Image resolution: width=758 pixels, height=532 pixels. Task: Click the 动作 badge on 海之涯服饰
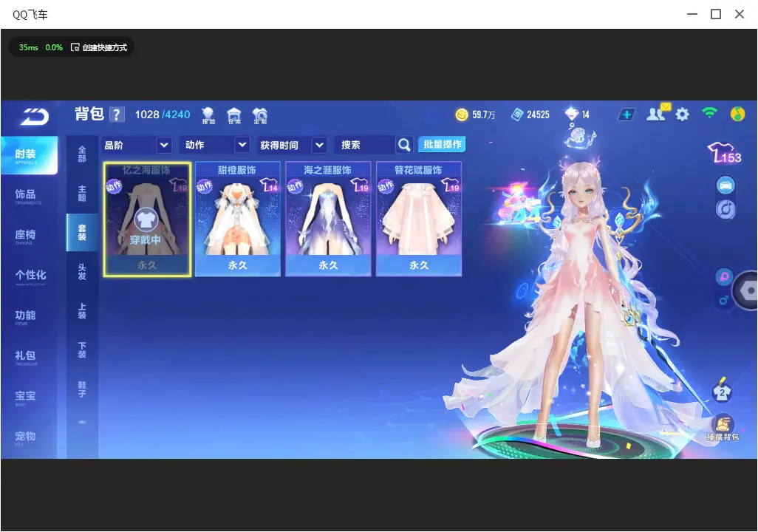295,186
